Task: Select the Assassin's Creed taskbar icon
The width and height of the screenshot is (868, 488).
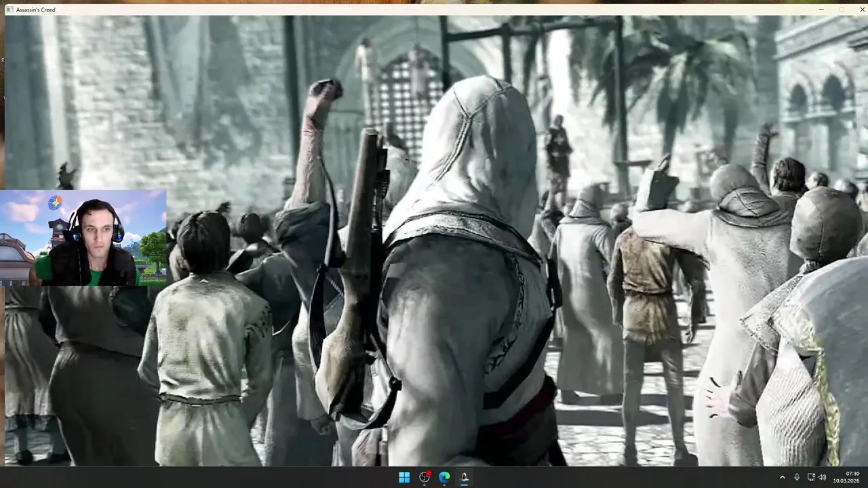Action: [465, 477]
